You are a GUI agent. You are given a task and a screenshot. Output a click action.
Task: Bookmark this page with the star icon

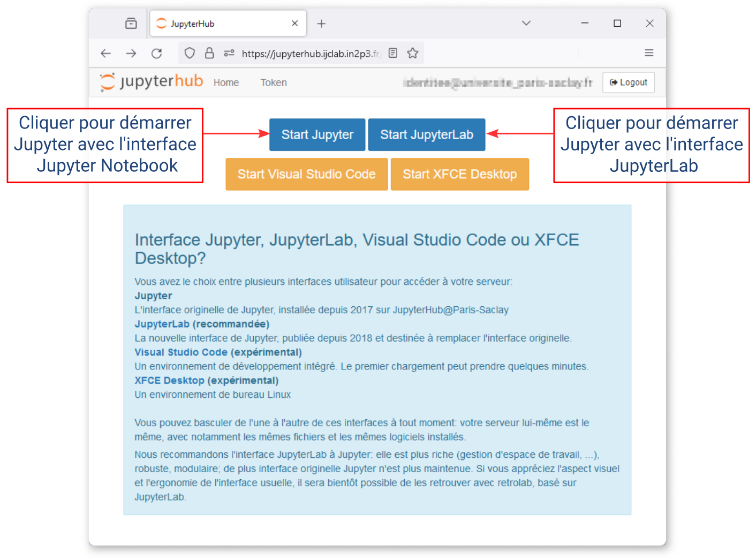coord(412,53)
